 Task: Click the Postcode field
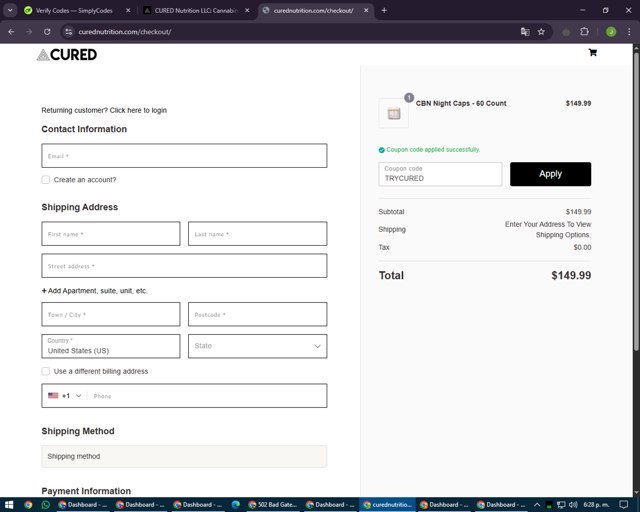click(258, 314)
